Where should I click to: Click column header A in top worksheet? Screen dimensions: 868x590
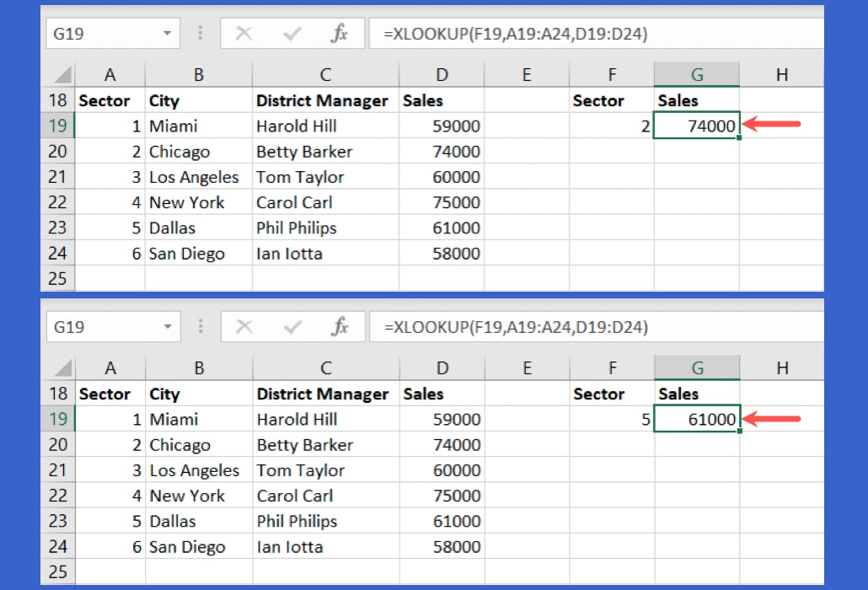click(x=110, y=74)
